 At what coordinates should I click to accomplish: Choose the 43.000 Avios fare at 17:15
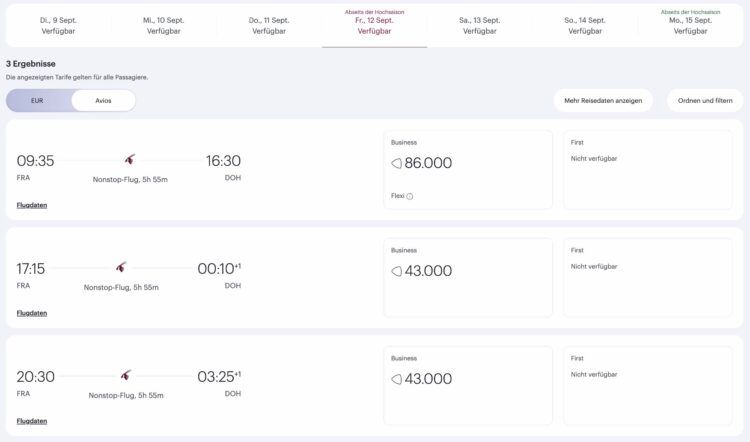click(x=467, y=278)
